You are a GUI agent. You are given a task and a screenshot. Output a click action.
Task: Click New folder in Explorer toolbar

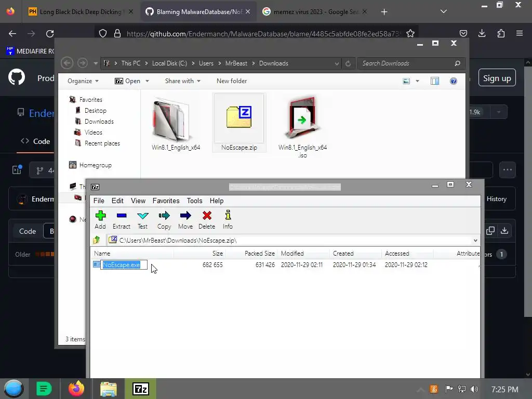point(232,81)
